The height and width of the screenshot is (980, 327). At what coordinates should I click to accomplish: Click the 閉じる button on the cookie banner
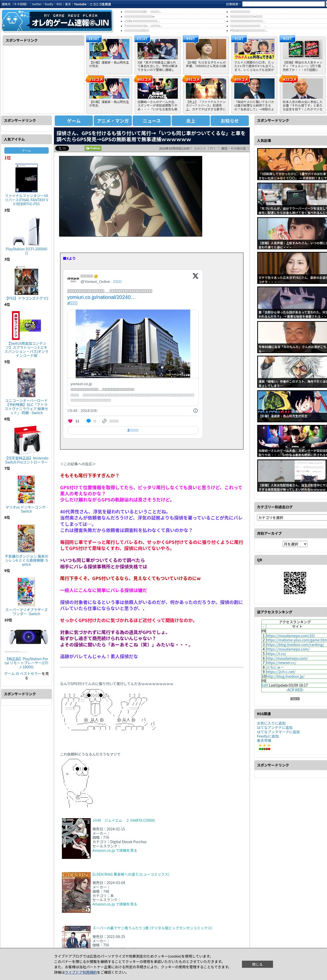(x=257, y=964)
